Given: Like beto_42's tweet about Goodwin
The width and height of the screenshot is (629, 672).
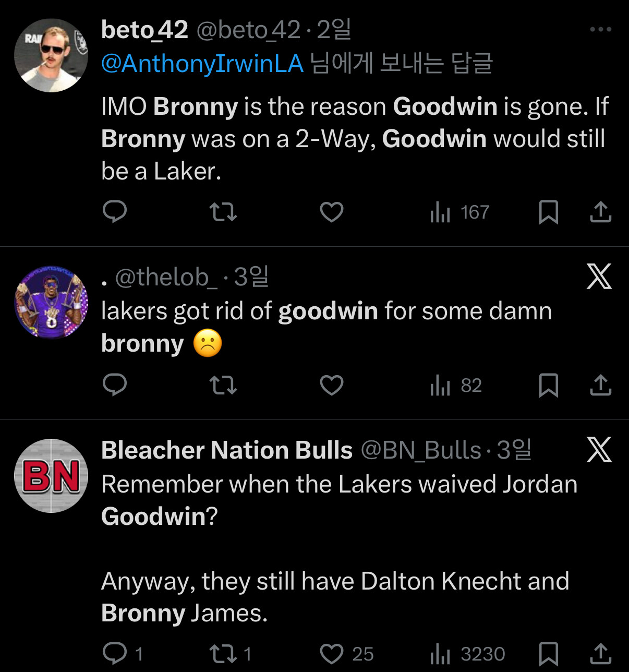Looking at the screenshot, I should pyautogui.click(x=332, y=212).
